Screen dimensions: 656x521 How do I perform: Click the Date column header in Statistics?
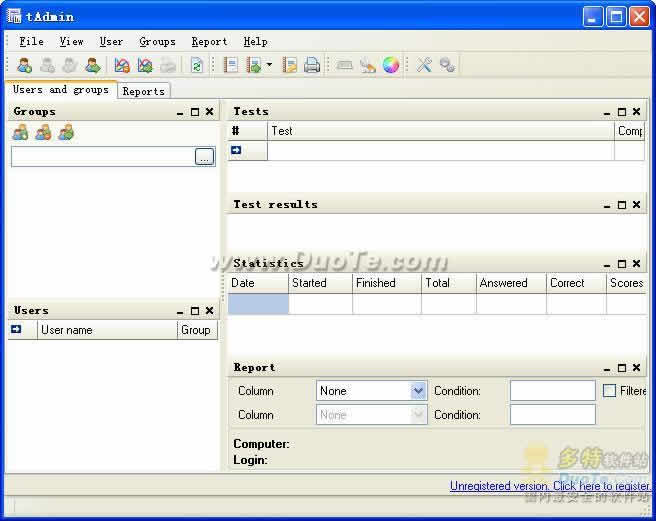[258, 283]
